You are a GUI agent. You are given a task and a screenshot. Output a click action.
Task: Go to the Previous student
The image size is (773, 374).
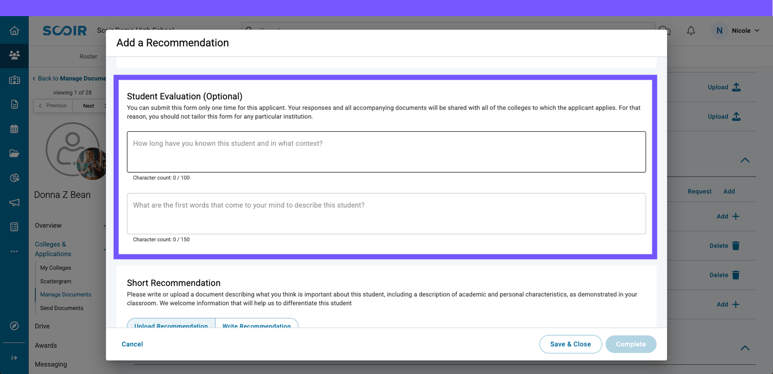click(53, 105)
